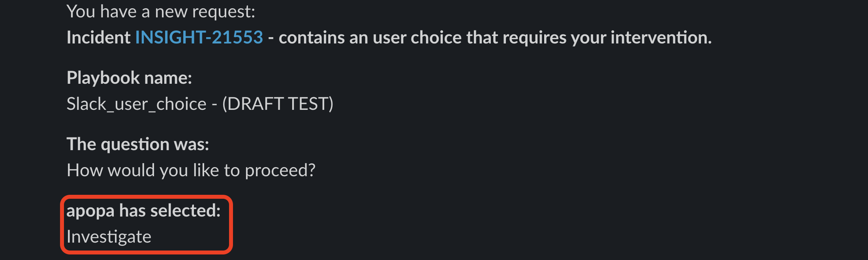Click the bold word 'Incident'
The width and height of the screenshot is (868, 260).
coord(98,38)
